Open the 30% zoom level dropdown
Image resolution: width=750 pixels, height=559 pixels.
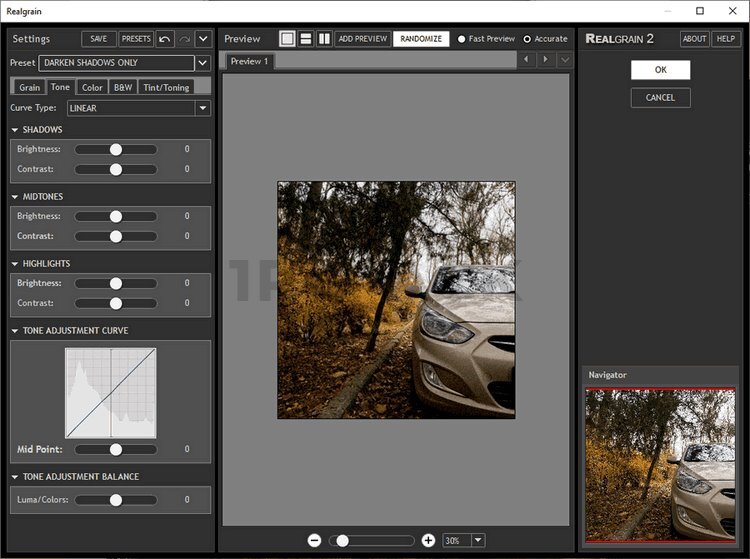click(x=477, y=540)
